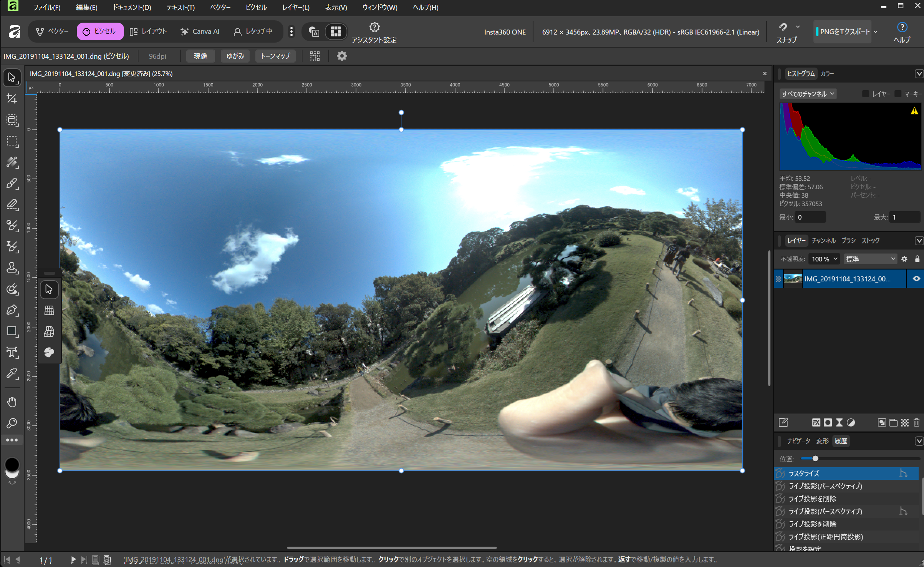Viewport: 924px width, 567px height.
Task: Select the Paint Brush tool
Action: tap(12, 183)
